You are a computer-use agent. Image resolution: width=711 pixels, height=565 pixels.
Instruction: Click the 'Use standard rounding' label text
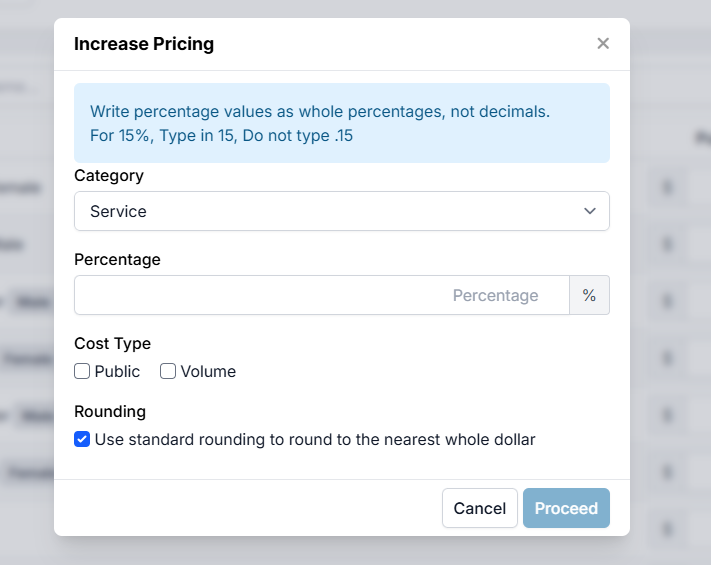tap(315, 440)
